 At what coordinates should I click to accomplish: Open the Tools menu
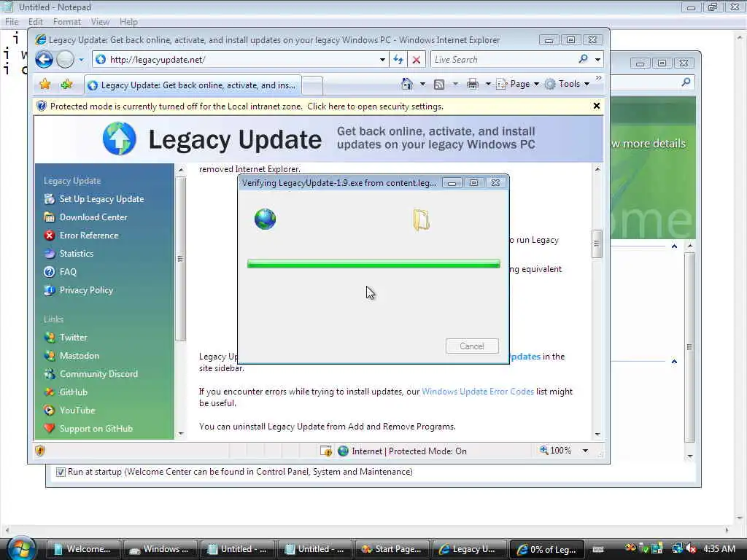coord(568,84)
